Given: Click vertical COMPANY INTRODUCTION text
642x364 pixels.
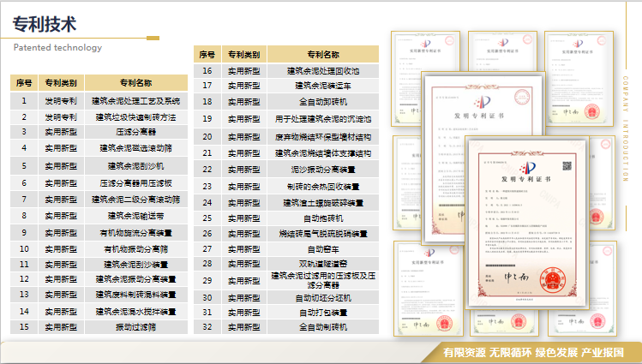Looking at the screenshot, I should pos(625,128).
